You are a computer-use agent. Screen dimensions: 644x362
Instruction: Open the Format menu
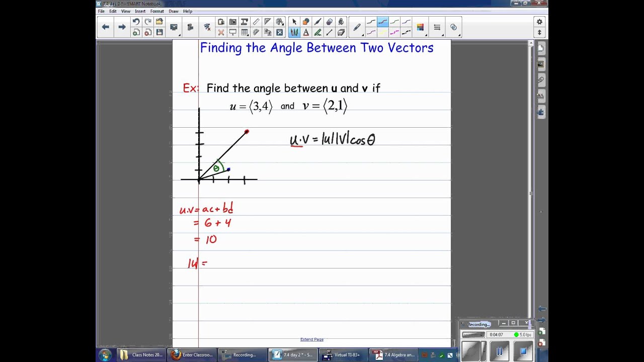click(x=157, y=11)
